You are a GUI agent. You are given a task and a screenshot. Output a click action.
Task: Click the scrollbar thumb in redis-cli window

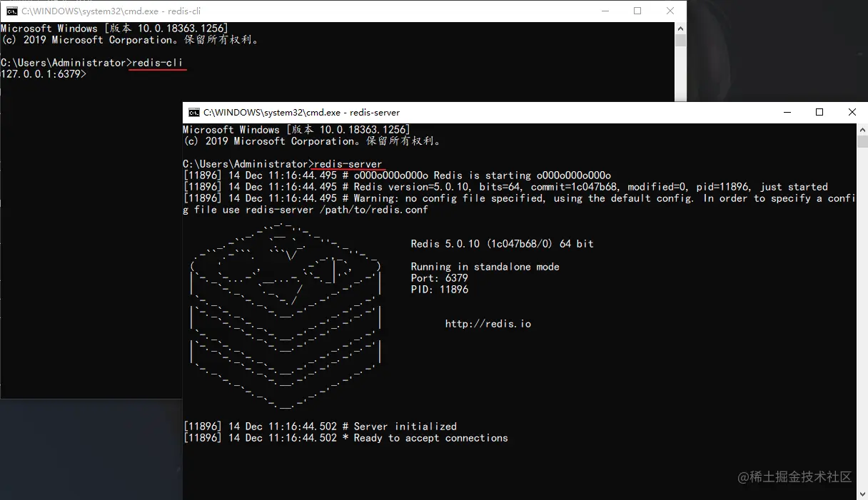click(680, 41)
